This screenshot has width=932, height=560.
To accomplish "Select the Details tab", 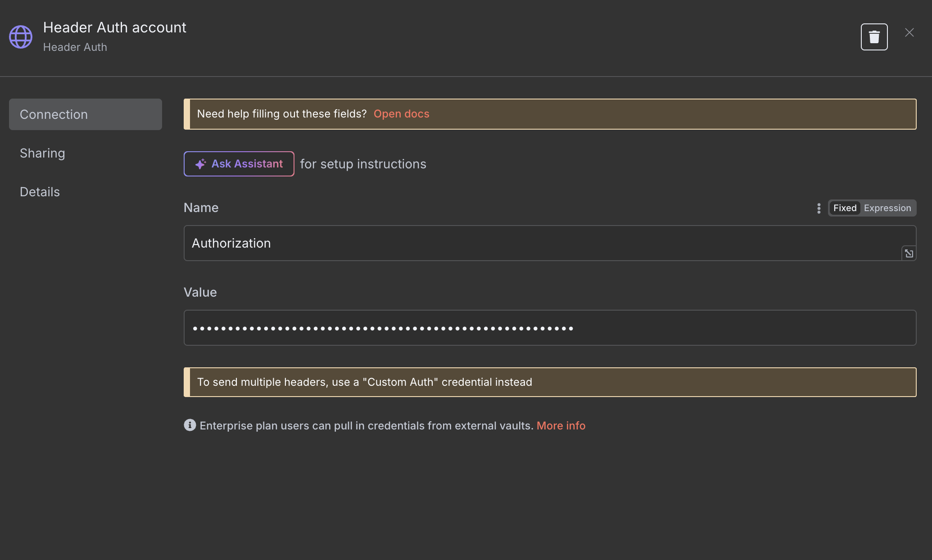I will [x=40, y=192].
